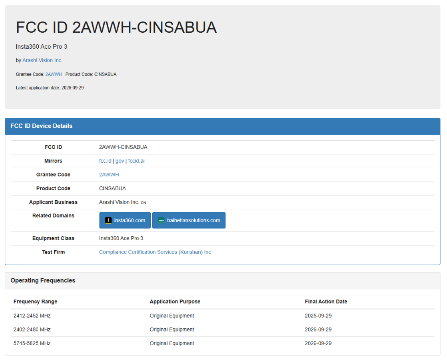Click the FCC ID 2AWWH-CINSABUA page heading

pyautogui.click(x=116, y=27)
